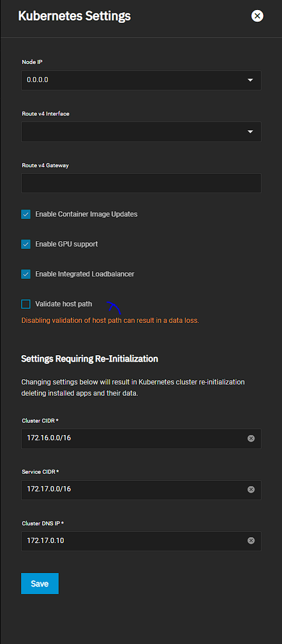Open the Node IP dropdown
This screenshot has height=644, width=282.
tap(141, 80)
